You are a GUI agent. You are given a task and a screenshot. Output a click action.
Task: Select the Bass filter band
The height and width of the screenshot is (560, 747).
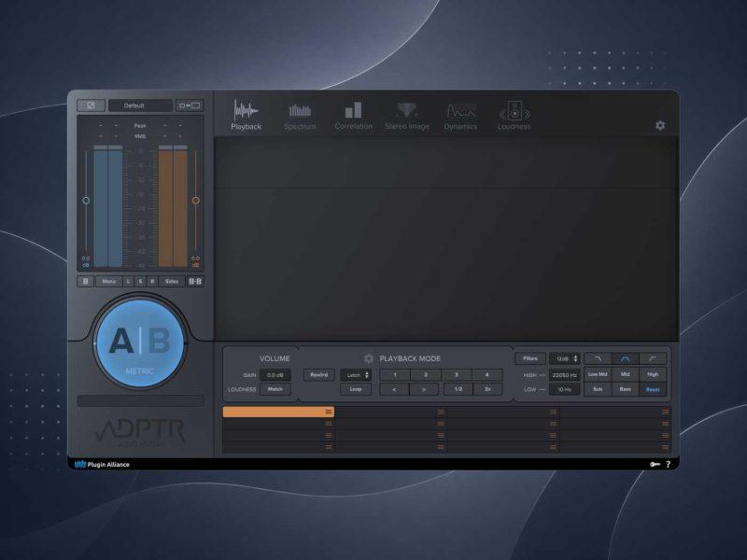[625, 389]
